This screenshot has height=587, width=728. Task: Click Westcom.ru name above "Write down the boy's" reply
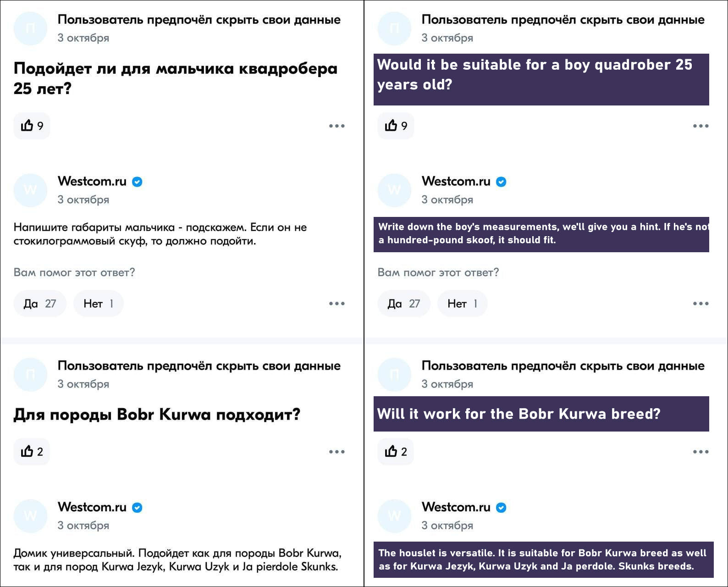pos(456,182)
